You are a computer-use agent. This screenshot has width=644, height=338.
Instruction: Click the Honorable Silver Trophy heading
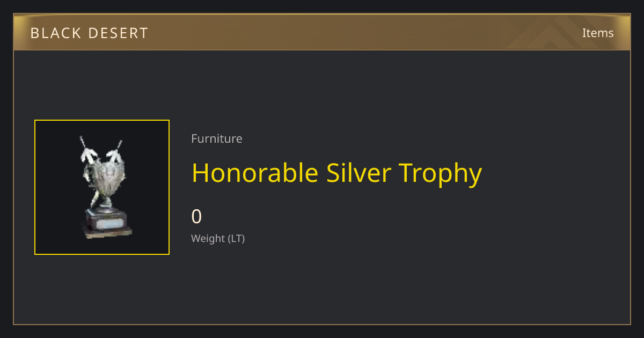pos(336,173)
